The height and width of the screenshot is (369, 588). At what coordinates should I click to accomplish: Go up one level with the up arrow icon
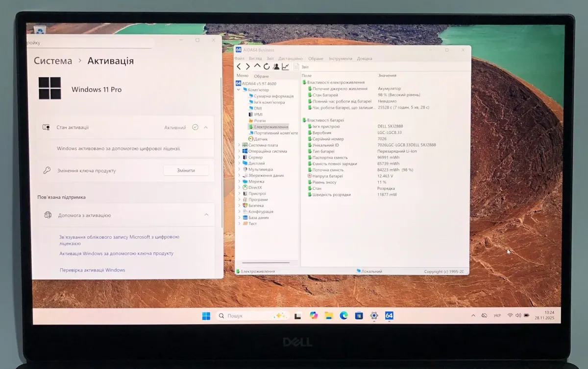(257, 67)
